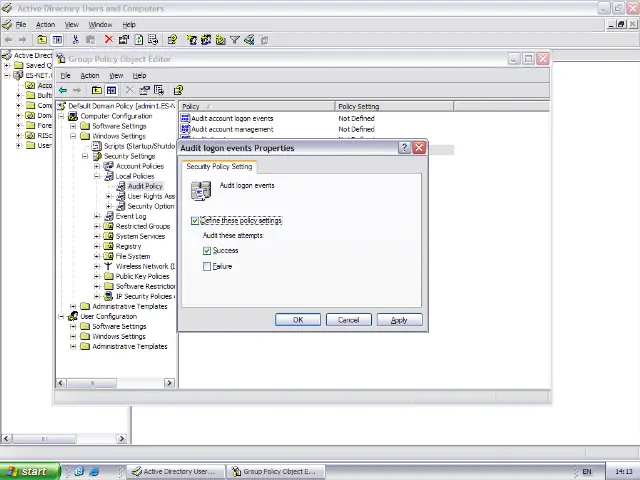
Task: Expand Administrative Templates under Computer Configuration
Action: pyautogui.click(x=73, y=307)
